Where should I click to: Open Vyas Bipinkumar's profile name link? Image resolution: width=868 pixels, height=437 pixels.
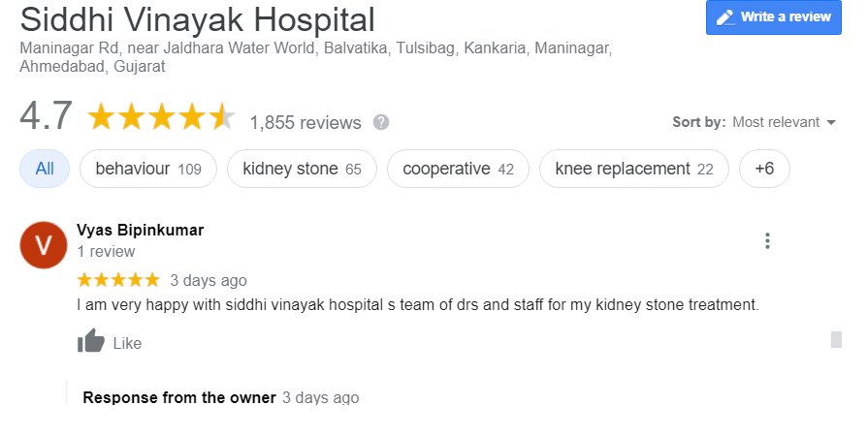140,230
